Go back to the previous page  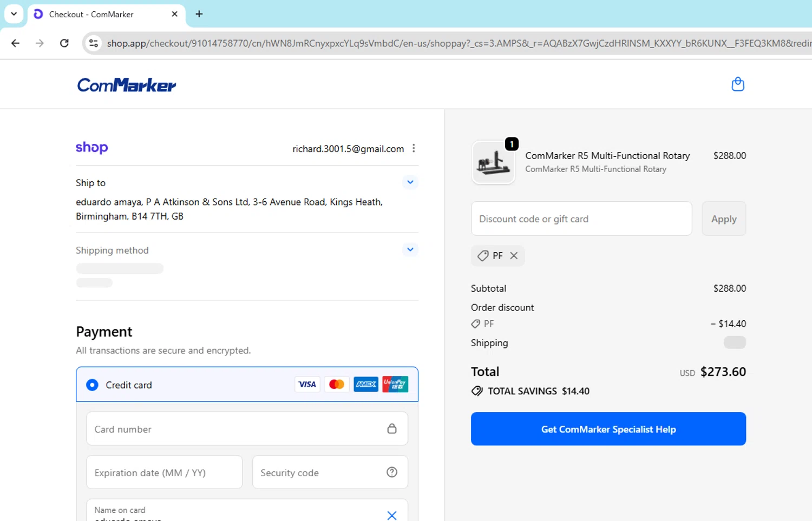point(15,43)
